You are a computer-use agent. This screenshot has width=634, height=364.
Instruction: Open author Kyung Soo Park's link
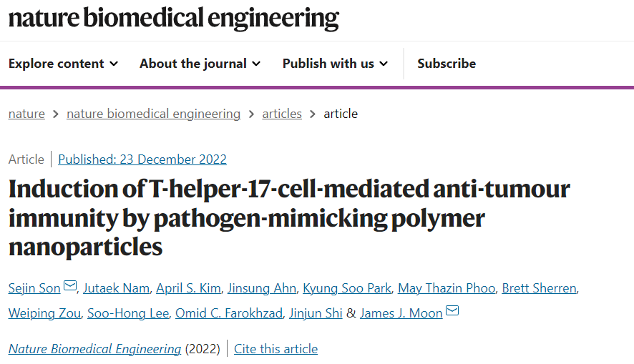(347, 288)
